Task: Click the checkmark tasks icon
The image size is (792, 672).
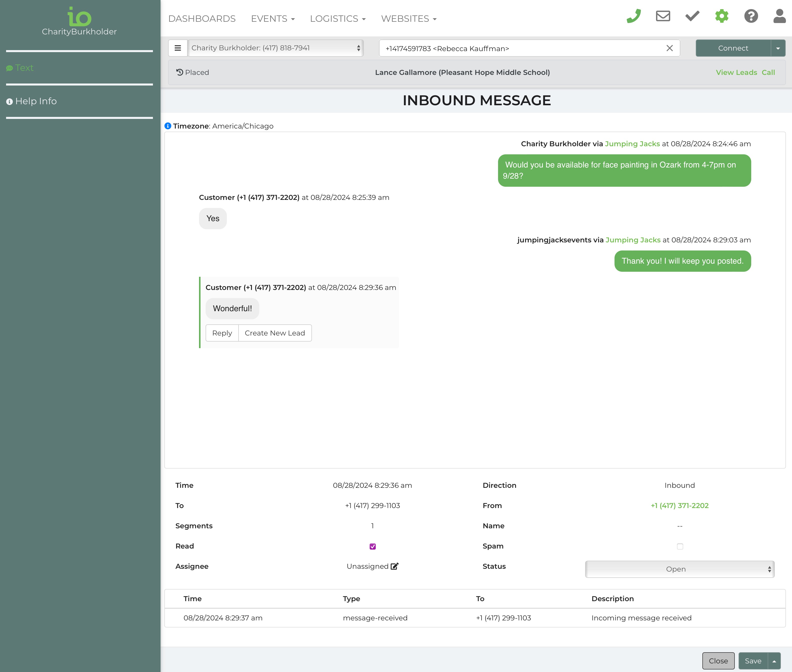Action: pos(692,16)
